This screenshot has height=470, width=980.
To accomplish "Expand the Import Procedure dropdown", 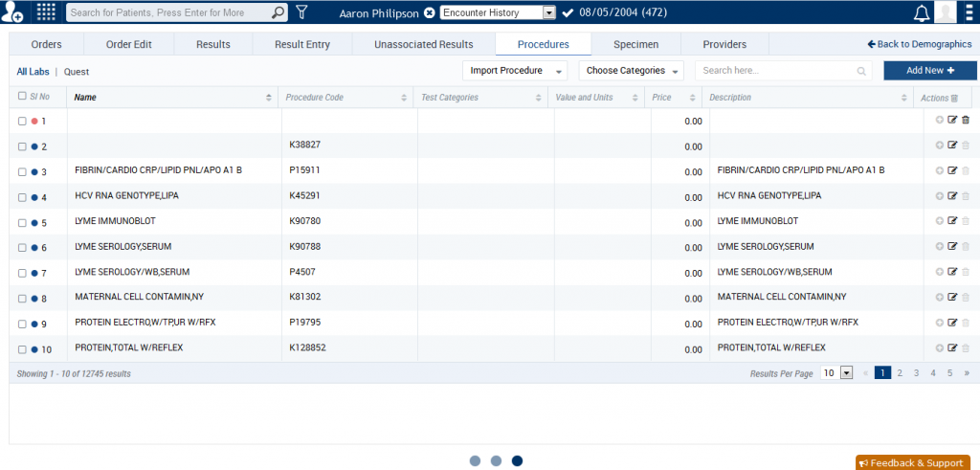I will pyautogui.click(x=514, y=71).
